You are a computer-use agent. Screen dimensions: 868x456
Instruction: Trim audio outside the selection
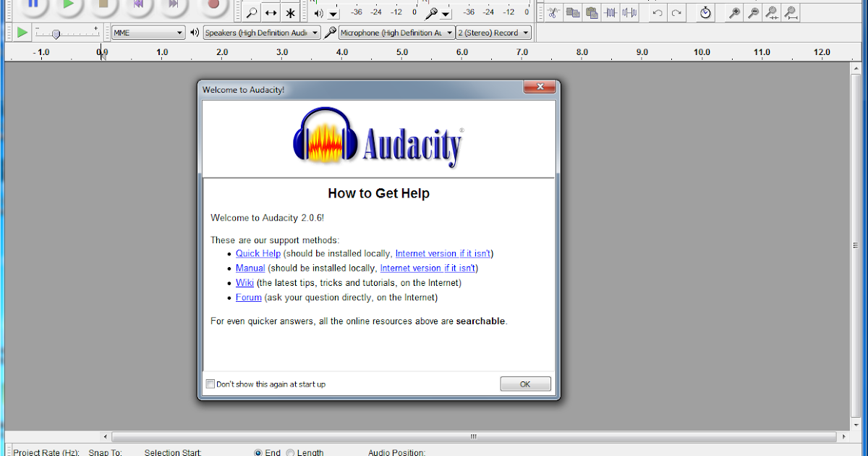click(612, 12)
